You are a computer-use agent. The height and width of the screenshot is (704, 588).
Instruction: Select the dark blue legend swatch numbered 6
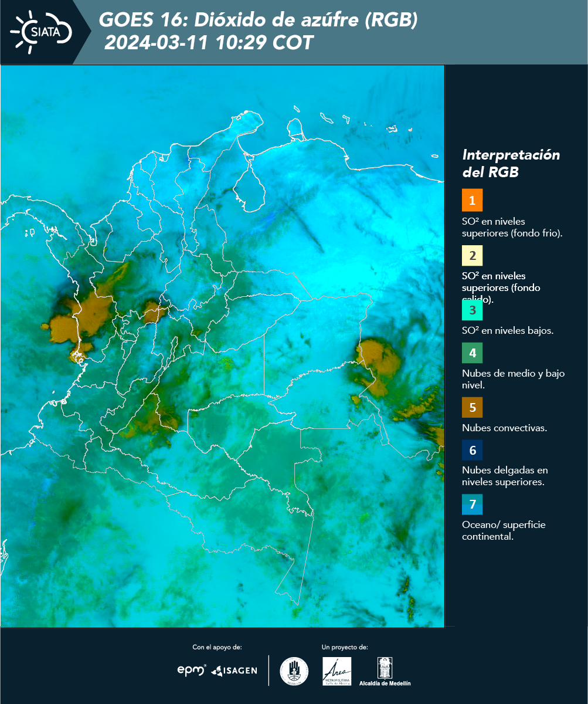[472, 451]
